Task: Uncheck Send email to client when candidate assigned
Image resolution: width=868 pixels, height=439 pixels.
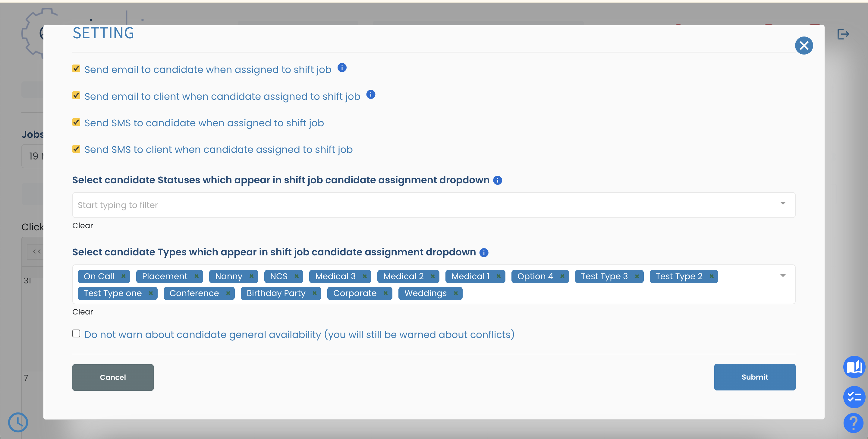Action: tap(76, 95)
